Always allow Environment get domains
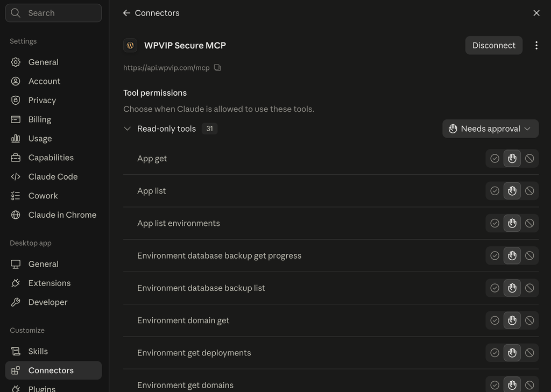 coord(495,384)
